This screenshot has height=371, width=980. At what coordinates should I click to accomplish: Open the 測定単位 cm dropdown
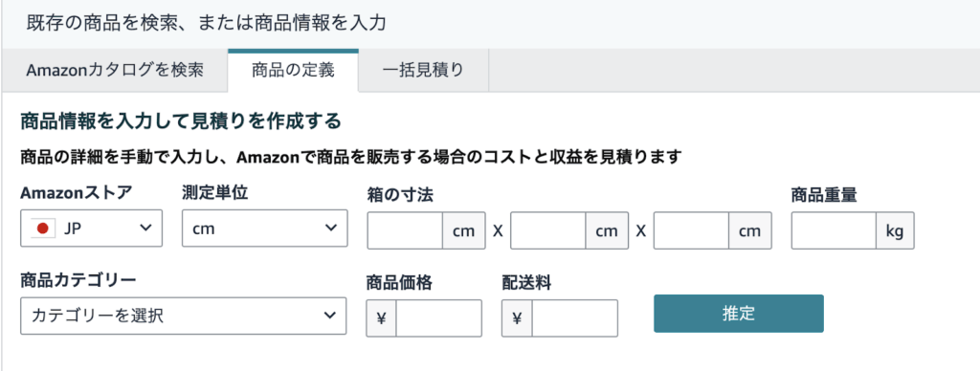[264, 229]
